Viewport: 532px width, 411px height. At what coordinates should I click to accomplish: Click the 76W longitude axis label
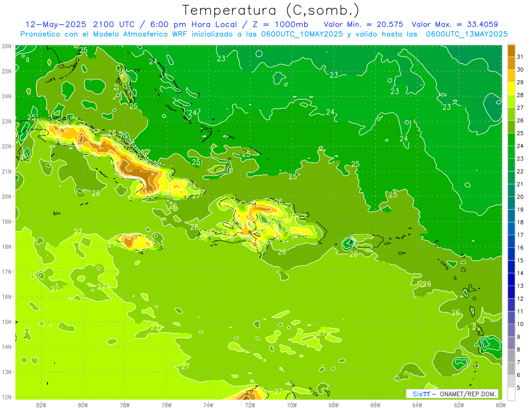pos(167,405)
